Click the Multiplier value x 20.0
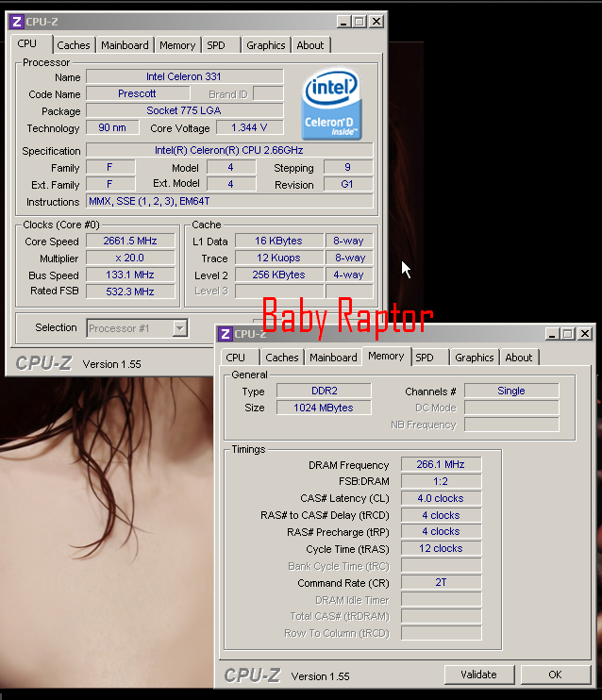Image resolution: width=602 pixels, height=700 pixels. click(x=130, y=258)
